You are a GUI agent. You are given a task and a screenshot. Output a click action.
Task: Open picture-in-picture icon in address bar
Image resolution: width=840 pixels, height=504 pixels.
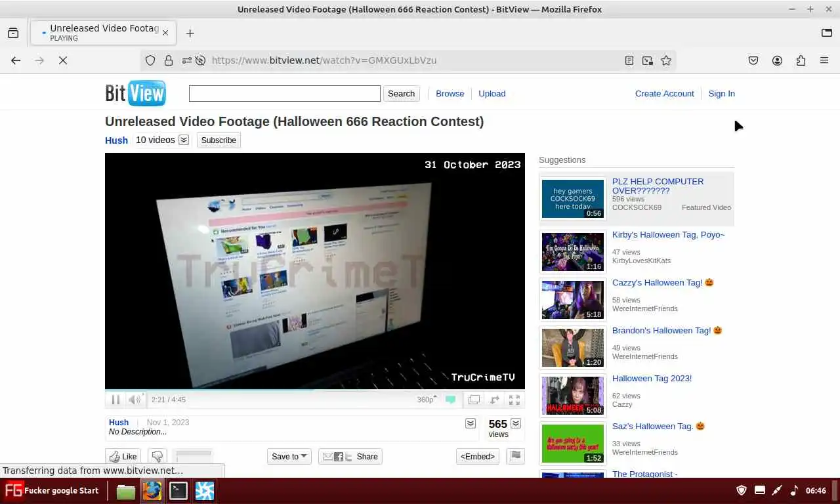click(648, 60)
